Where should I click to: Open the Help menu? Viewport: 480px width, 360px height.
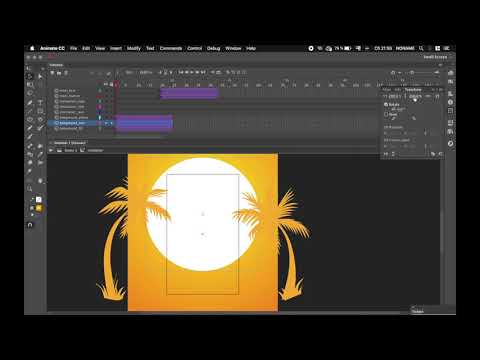pos(251,48)
